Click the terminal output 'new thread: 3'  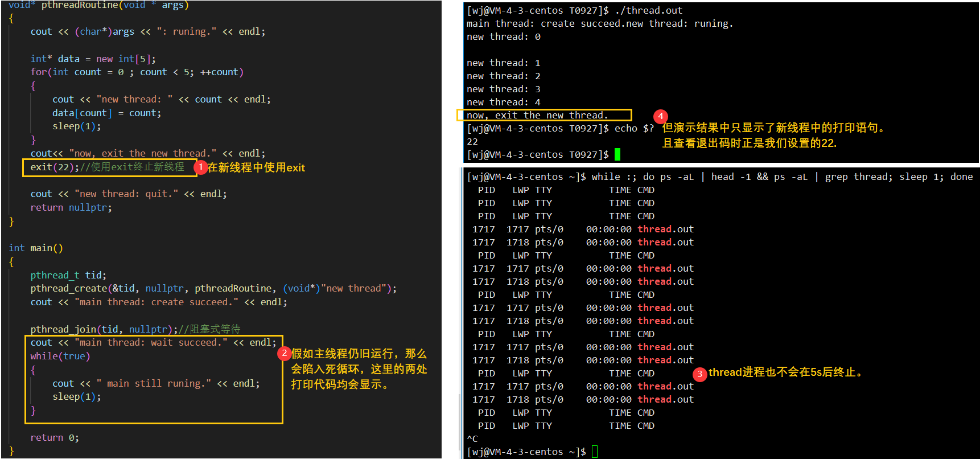coord(504,89)
